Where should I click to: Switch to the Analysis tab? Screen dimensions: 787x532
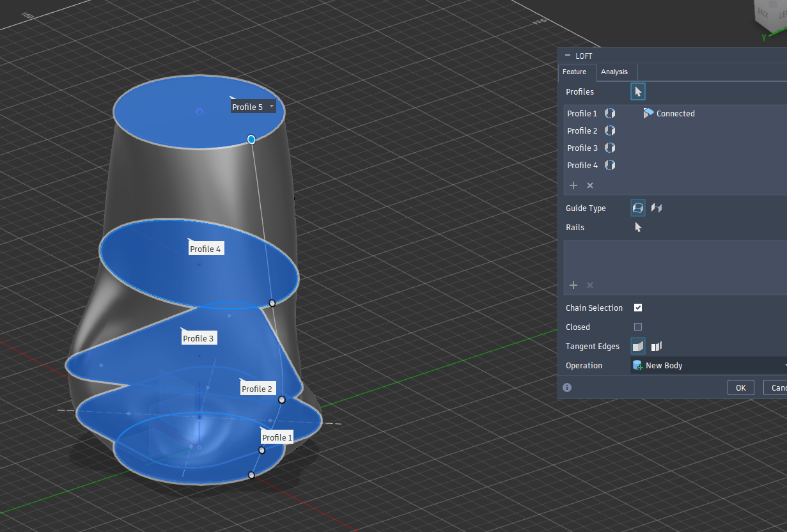click(x=614, y=72)
